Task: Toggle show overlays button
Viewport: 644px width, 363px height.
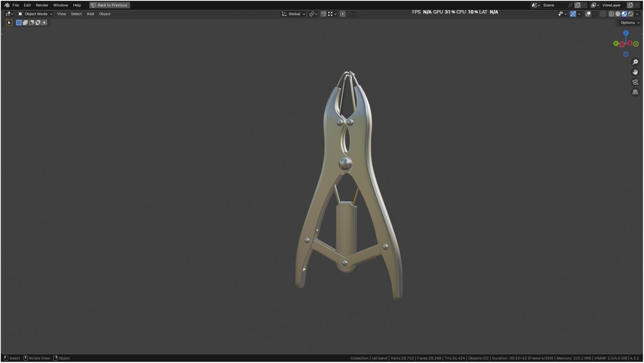Action: pos(588,14)
